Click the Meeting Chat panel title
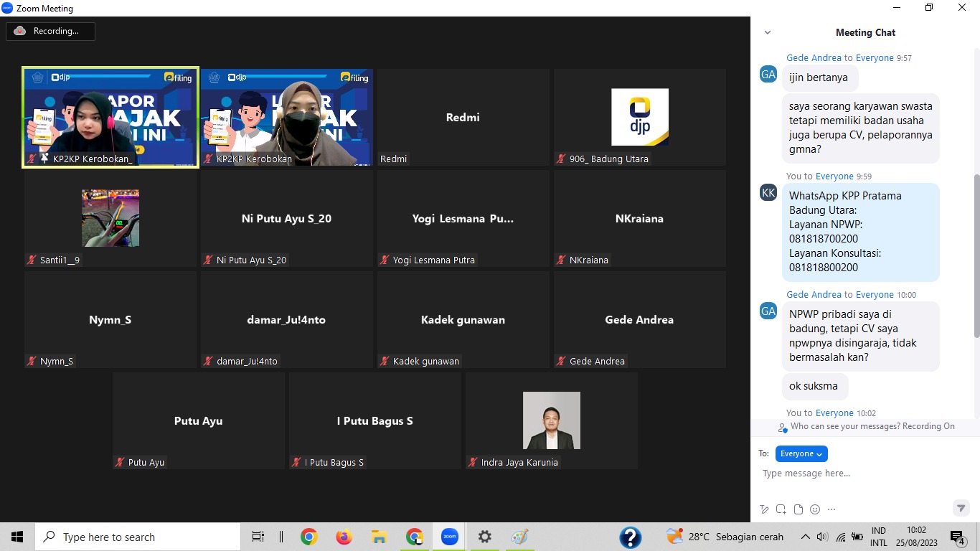This screenshot has height=551, width=980. coord(865,32)
